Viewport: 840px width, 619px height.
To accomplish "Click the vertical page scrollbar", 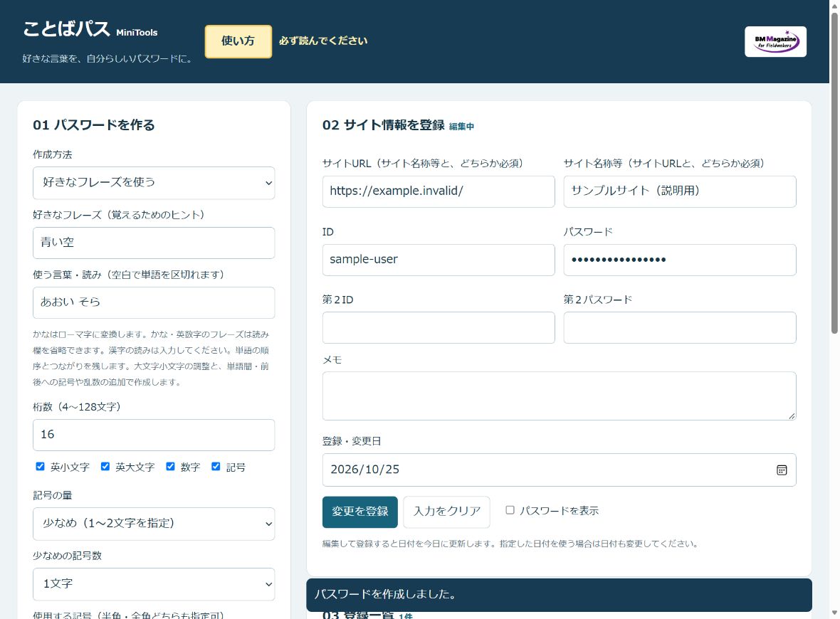I will click(834, 173).
